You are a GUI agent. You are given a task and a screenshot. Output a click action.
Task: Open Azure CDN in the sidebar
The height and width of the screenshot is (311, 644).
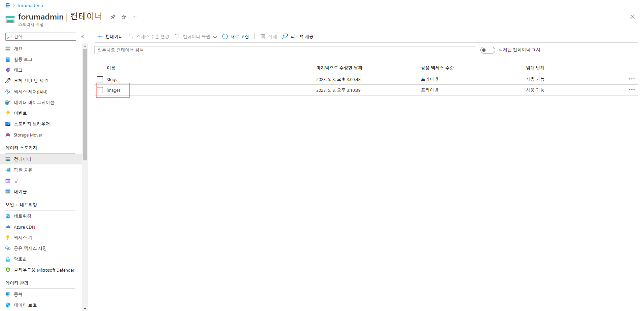[24, 227]
